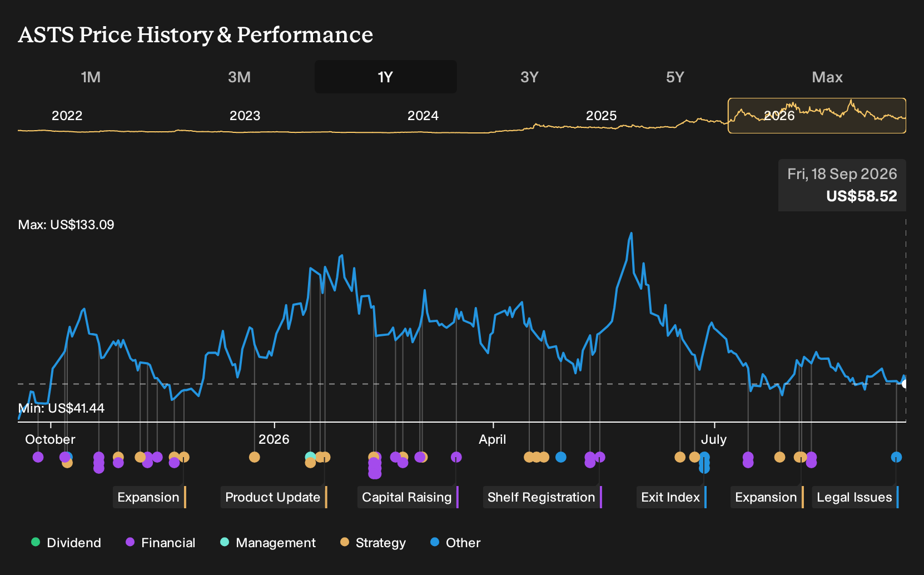Click the 2025 label in the overview timeline

pos(602,116)
